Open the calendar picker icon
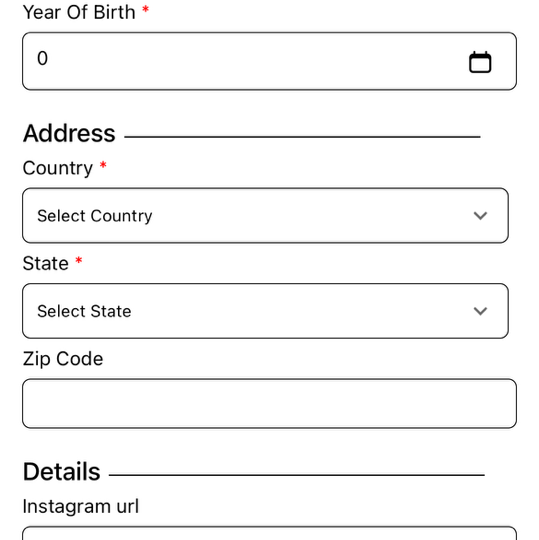This screenshot has width=539, height=540. [x=480, y=62]
